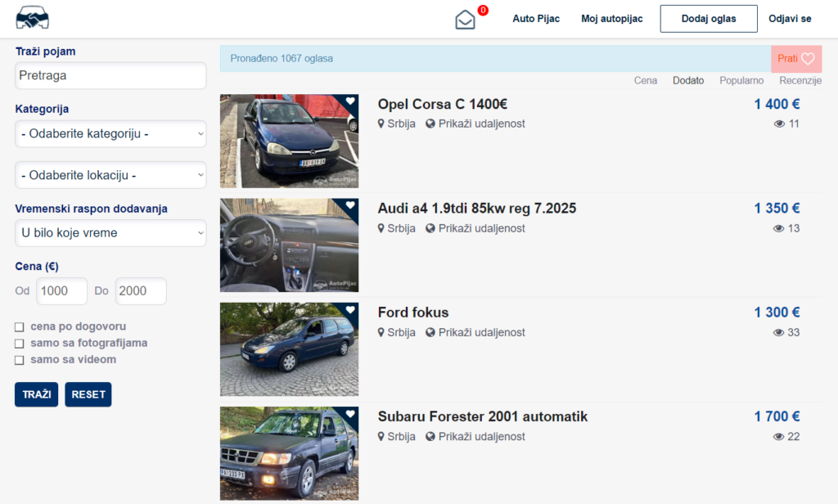Click the '1 700 €' price

pyautogui.click(x=777, y=417)
